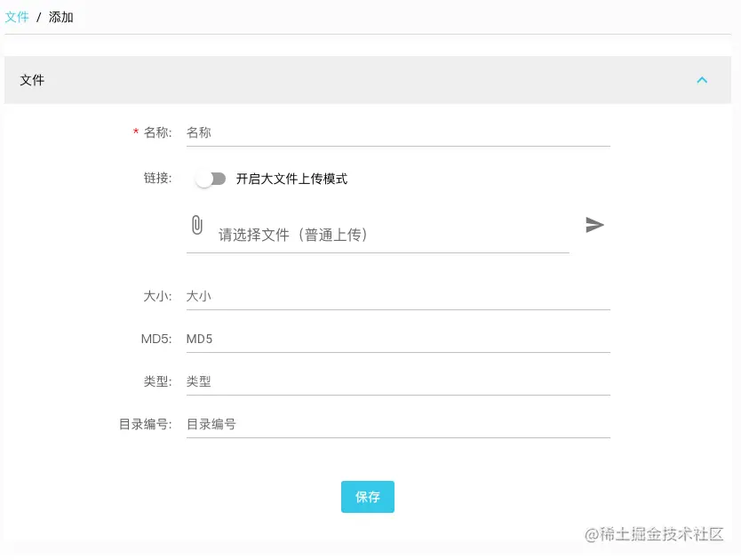Click the collapse chevron on the 文件 panel
The height and width of the screenshot is (560, 741).
click(703, 80)
